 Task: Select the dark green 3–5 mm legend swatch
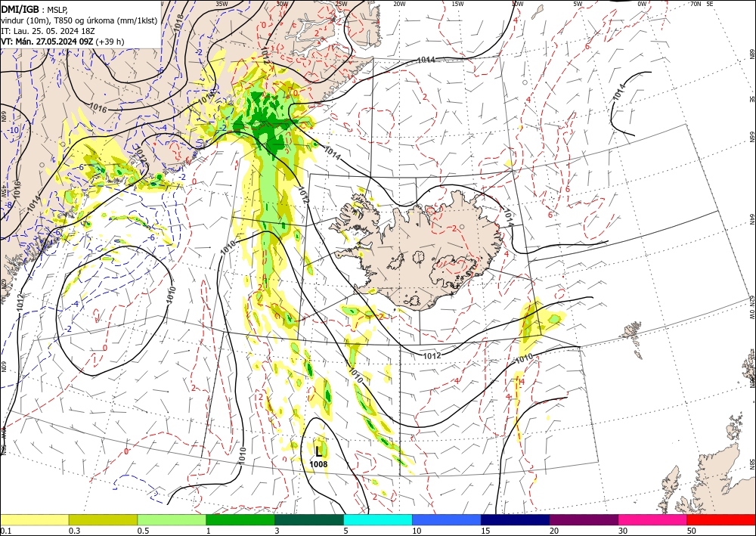point(309,519)
